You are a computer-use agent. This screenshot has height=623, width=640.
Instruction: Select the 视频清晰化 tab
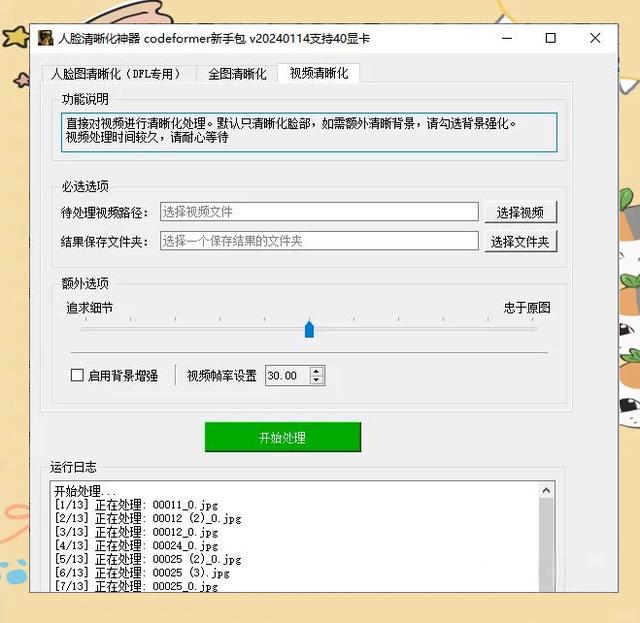[319, 73]
